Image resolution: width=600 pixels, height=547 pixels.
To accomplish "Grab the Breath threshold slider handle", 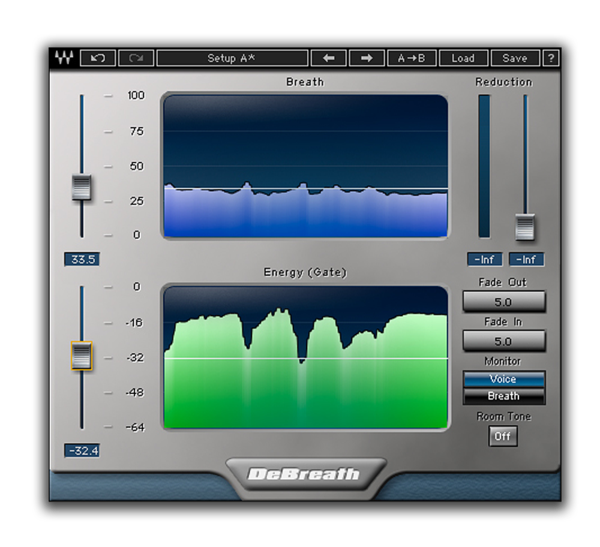I will tap(82, 187).
